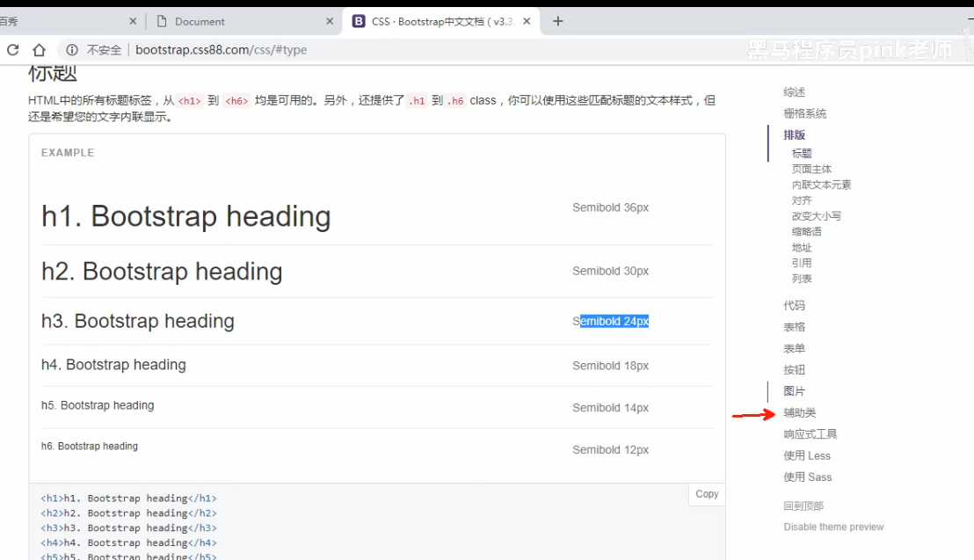Focus the address bar showing bootstrap.css88.com
Viewport: 974px width, 560px height.
pos(222,50)
